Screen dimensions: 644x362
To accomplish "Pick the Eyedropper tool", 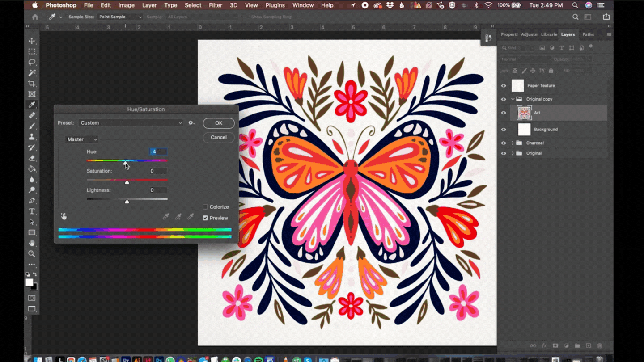I will pos(32,105).
